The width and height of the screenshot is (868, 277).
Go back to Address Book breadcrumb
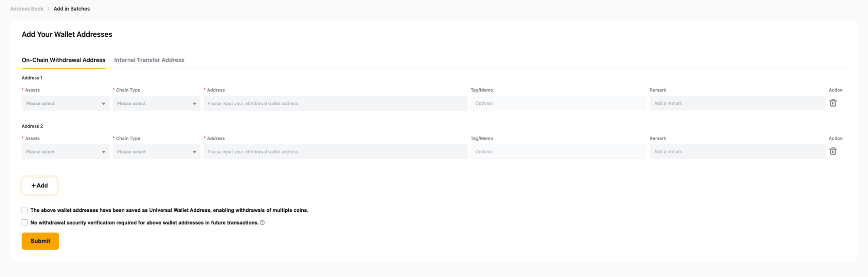26,9
